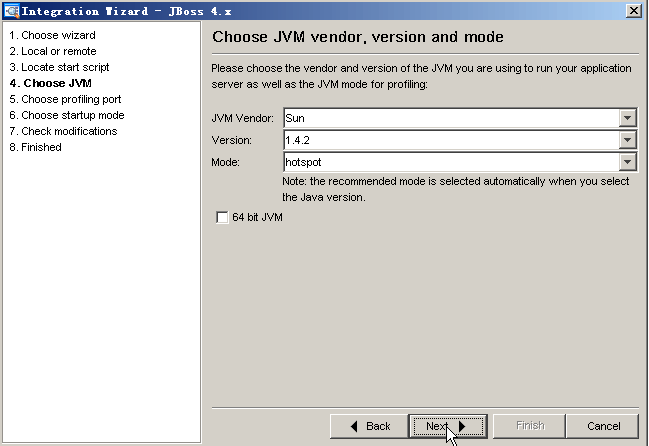This screenshot has height=446, width=649.
Task: Click the Mode label
Action: (x=226, y=162)
